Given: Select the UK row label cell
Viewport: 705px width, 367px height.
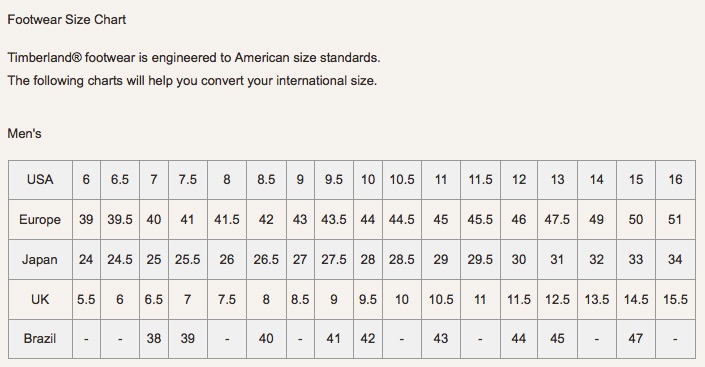Looking at the screenshot, I should pos(40,300).
